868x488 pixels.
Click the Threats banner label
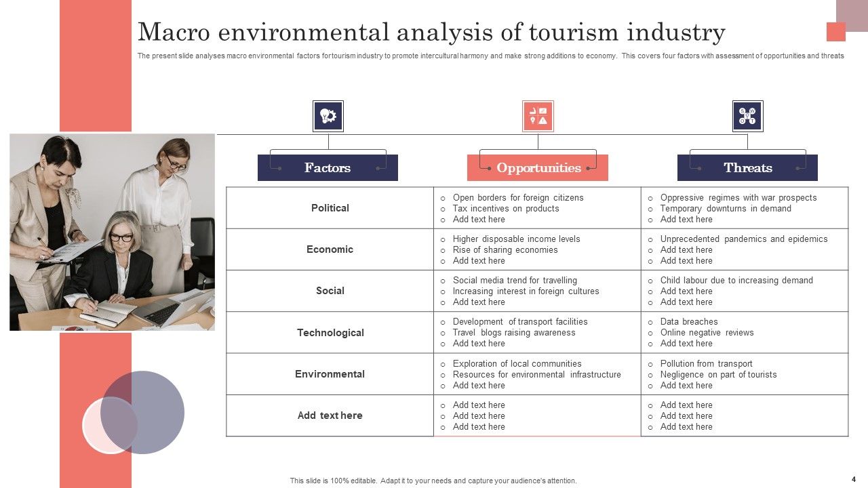[747, 167]
